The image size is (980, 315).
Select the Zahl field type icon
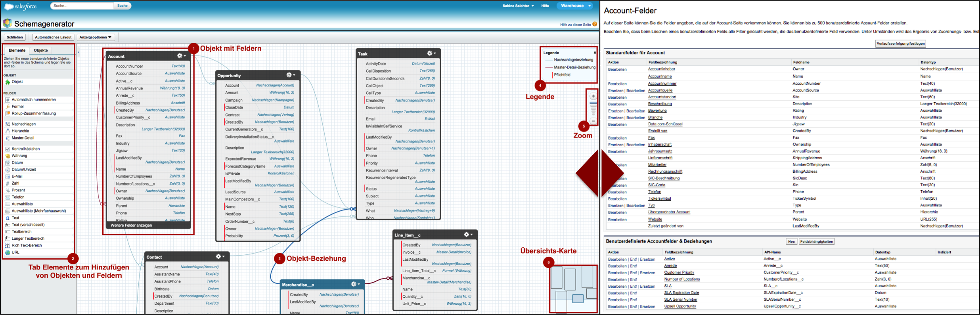click(x=8, y=183)
